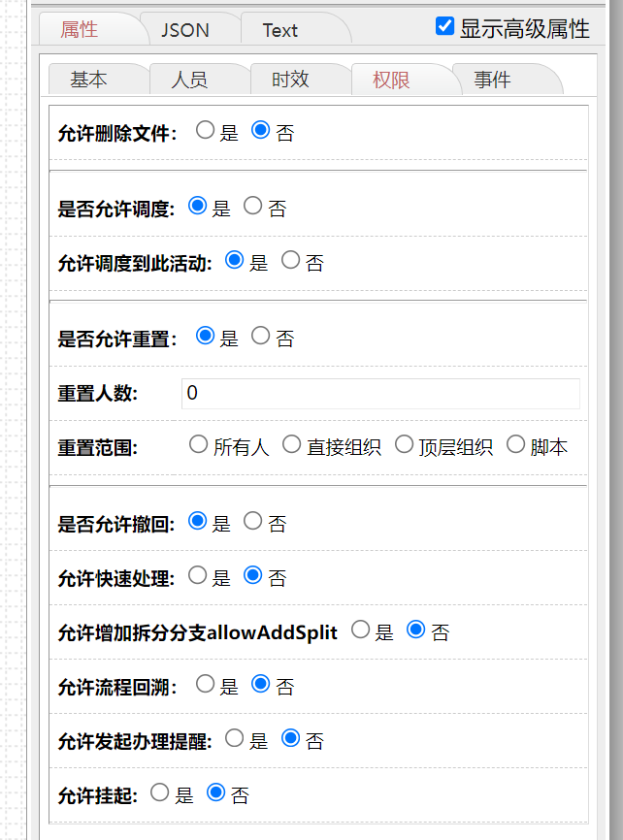This screenshot has width=623, height=840.
Task: Select the 属性 tab
Action: (80, 30)
